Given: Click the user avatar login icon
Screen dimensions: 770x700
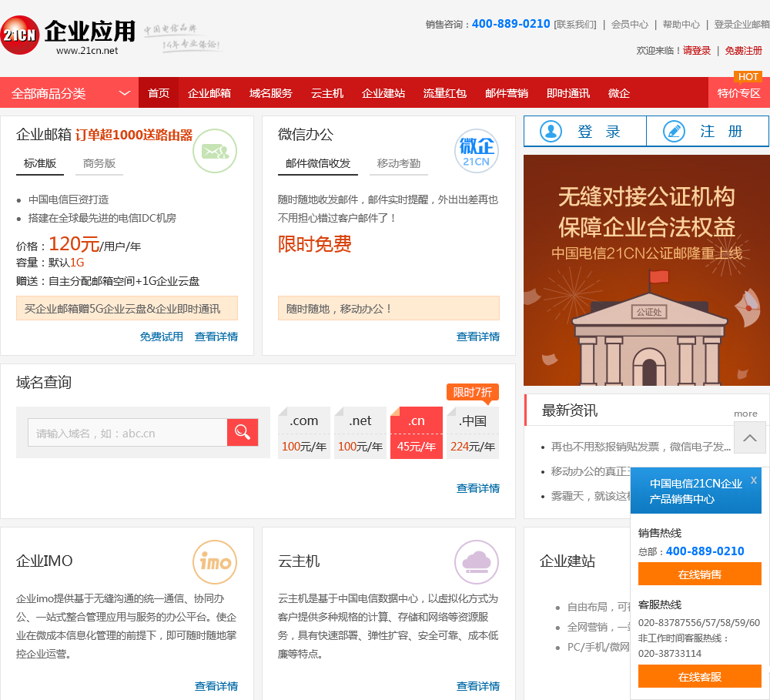Looking at the screenshot, I should (x=551, y=132).
